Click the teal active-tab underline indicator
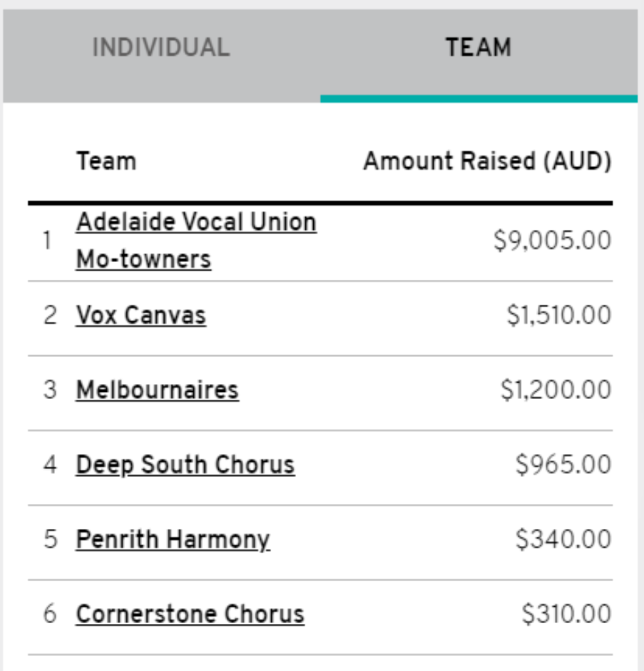644x671 pixels. [x=479, y=99]
